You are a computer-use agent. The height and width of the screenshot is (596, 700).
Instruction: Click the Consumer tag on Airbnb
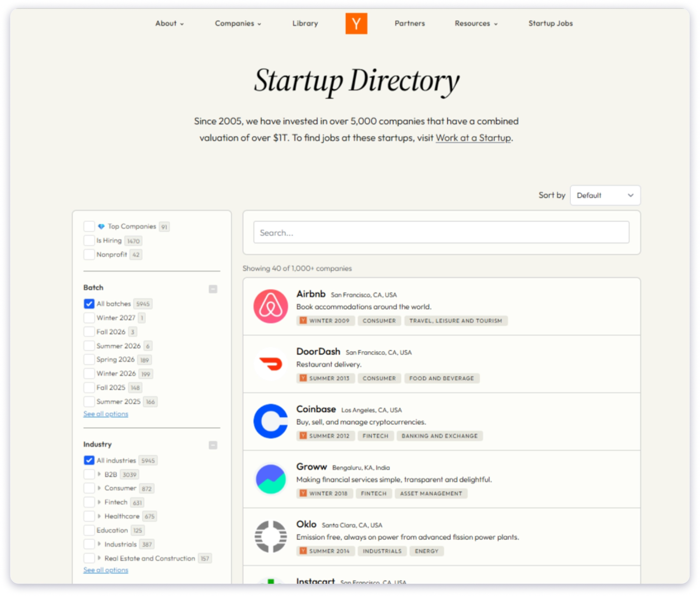coord(379,321)
